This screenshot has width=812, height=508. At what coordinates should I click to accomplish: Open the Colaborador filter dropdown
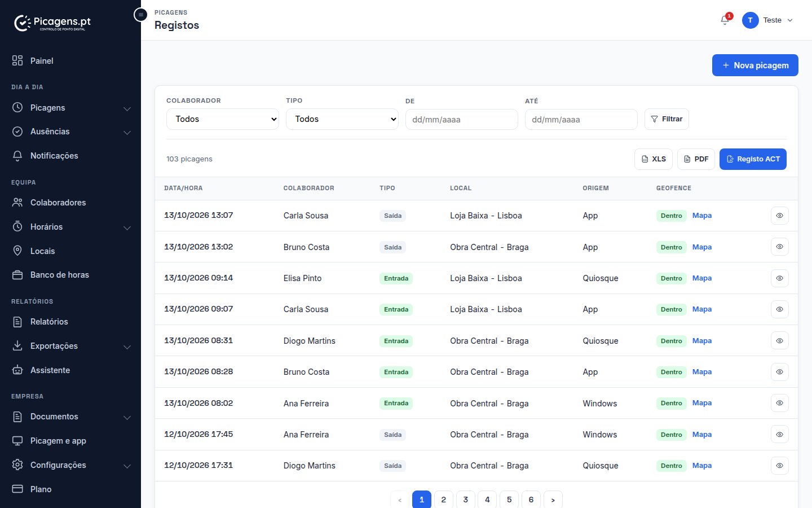pos(223,119)
